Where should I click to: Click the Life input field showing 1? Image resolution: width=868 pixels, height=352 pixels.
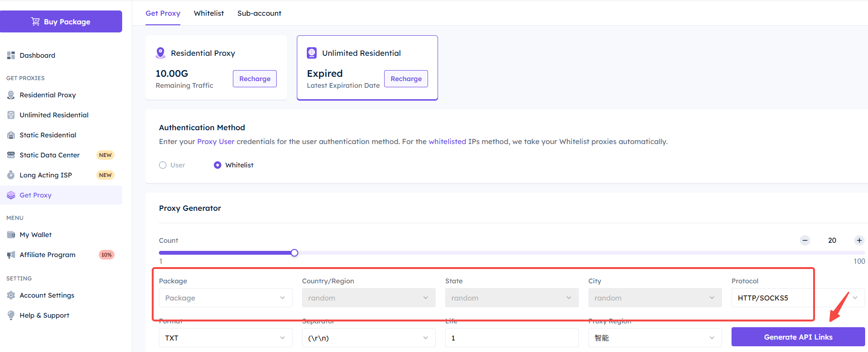[512, 338]
